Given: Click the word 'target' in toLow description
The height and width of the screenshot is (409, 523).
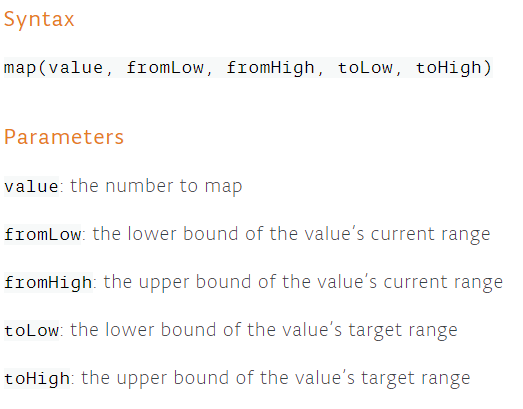Looking at the screenshot, I should click(375, 331).
